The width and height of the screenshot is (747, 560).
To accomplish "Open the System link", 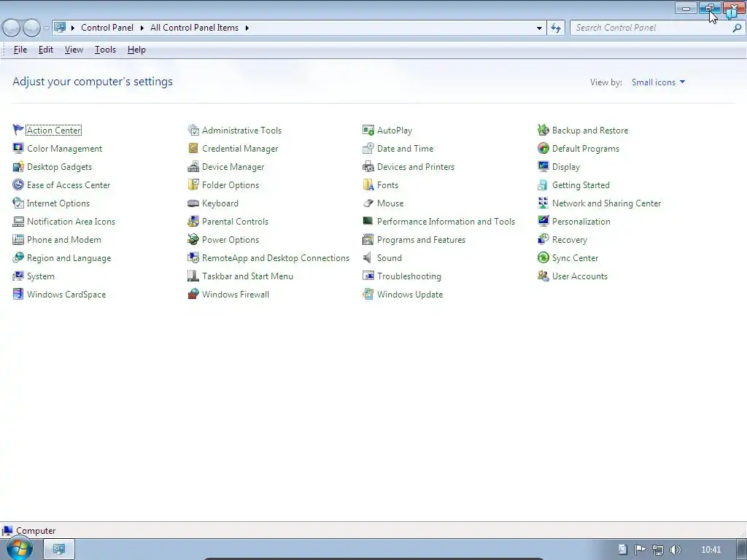I will [x=41, y=276].
